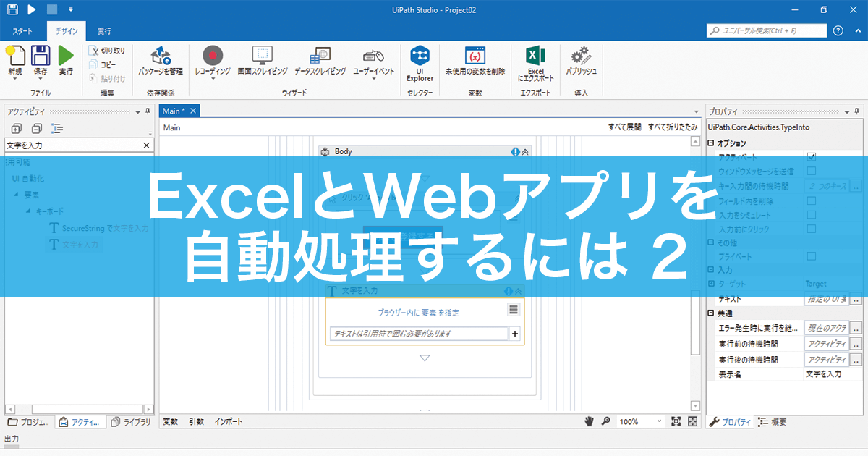Toggle the アクティベート checkbox
Image resolution: width=868 pixels, height=456 pixels.
coord(811,156)
